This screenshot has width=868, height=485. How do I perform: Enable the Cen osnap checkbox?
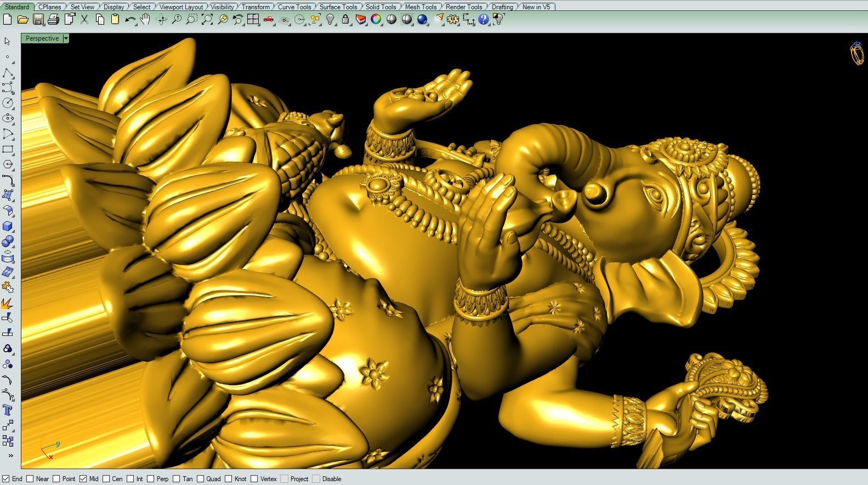click(106, 478)
